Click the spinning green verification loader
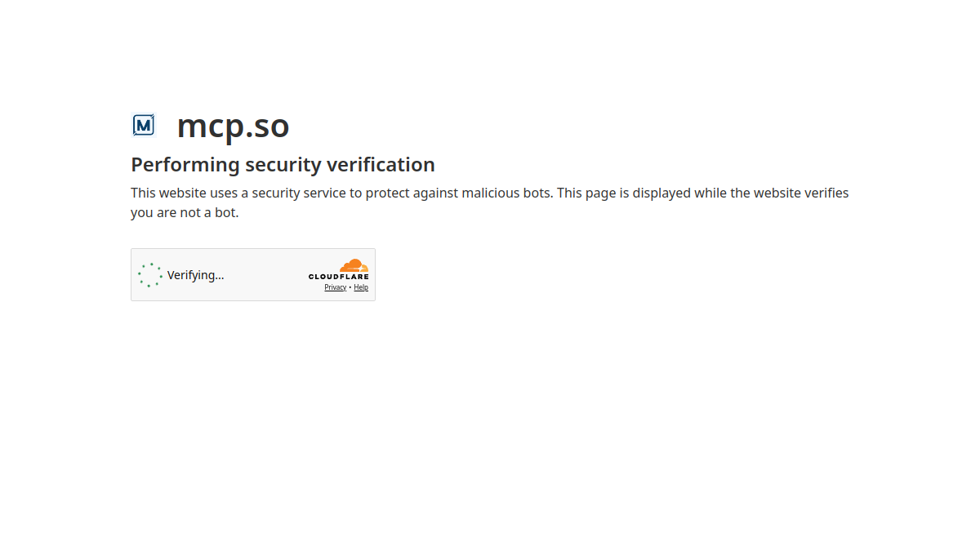Viewport: 980px width, 551px height. [150, 275]
